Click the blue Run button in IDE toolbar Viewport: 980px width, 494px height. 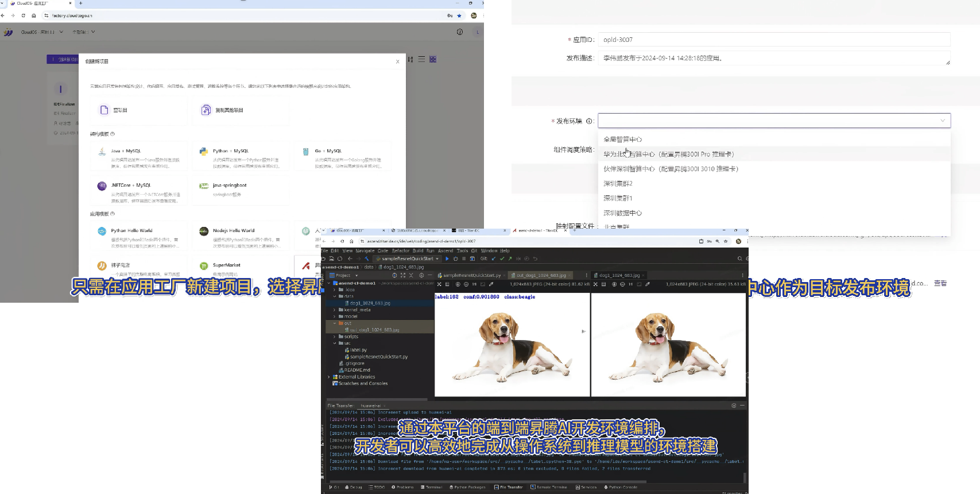point(447,259)
